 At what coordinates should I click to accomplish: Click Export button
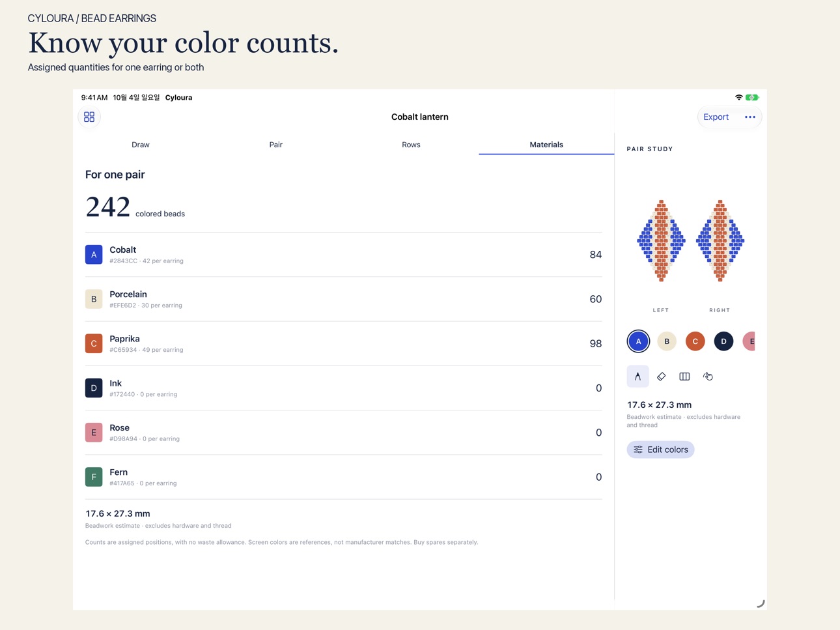[716, 117]
